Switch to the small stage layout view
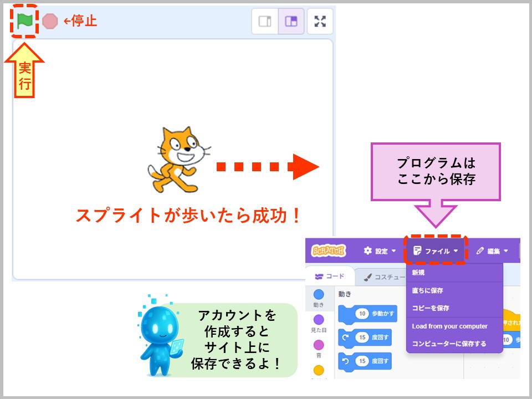 264,22
